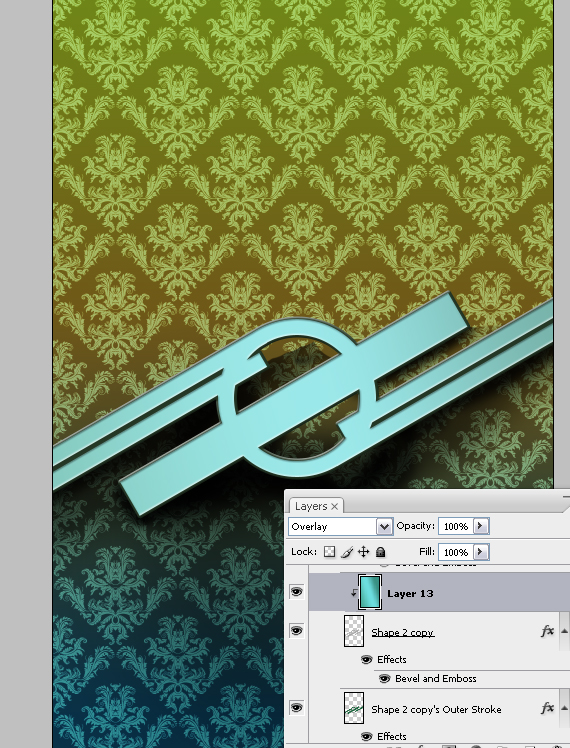Toggle lock image pixels brush icon

(x=347, y=552)
